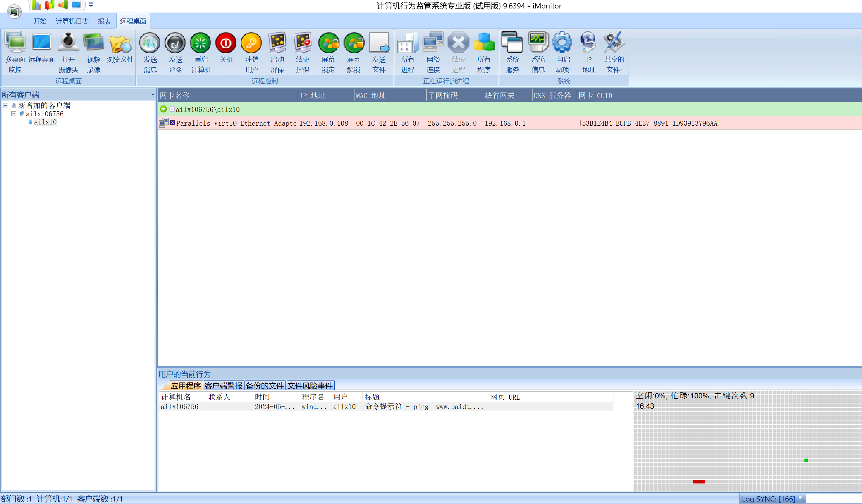Select the ping www.baidu application log row
Viewport: 862px width, 504px height.
click(386, 407)
